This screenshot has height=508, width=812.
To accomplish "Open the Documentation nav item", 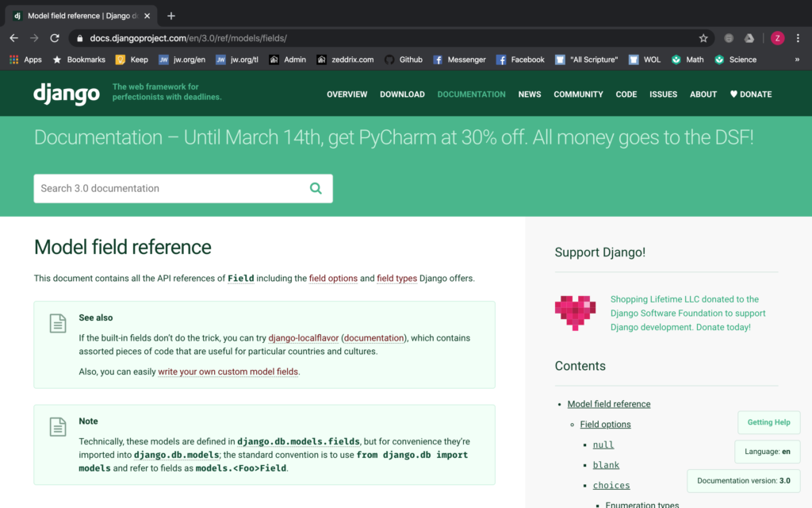I will click(x=471, y=94).
